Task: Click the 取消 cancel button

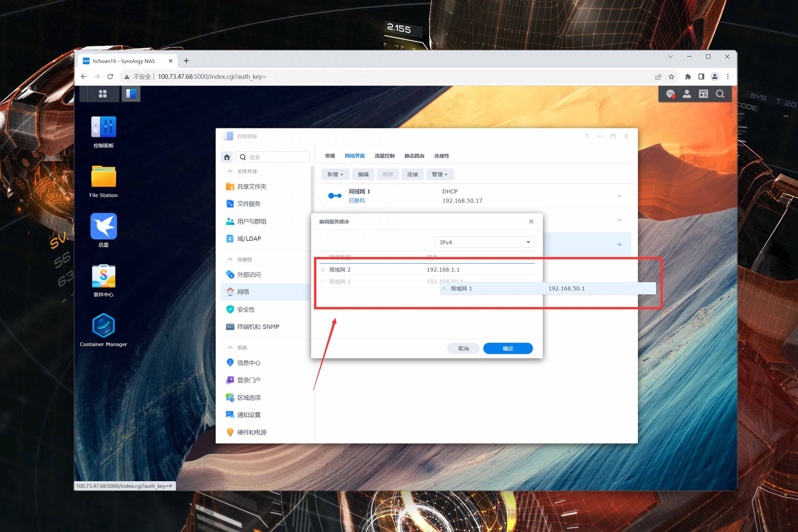Action: pyautogui.click(x=463, y=348)
